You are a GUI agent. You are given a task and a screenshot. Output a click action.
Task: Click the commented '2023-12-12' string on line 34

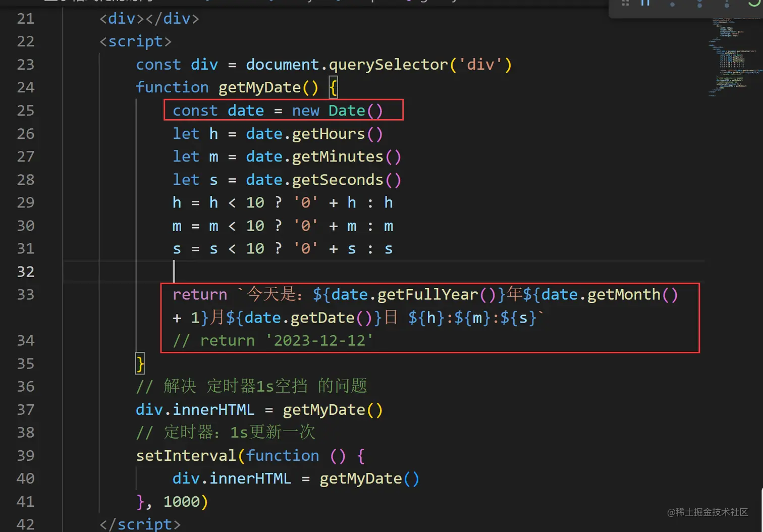click(319, 340)
